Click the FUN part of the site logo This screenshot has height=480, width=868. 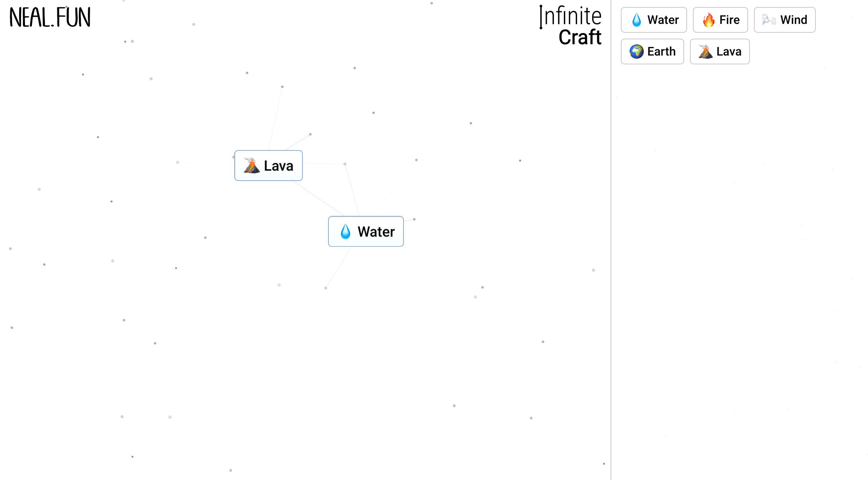point(74,18)
